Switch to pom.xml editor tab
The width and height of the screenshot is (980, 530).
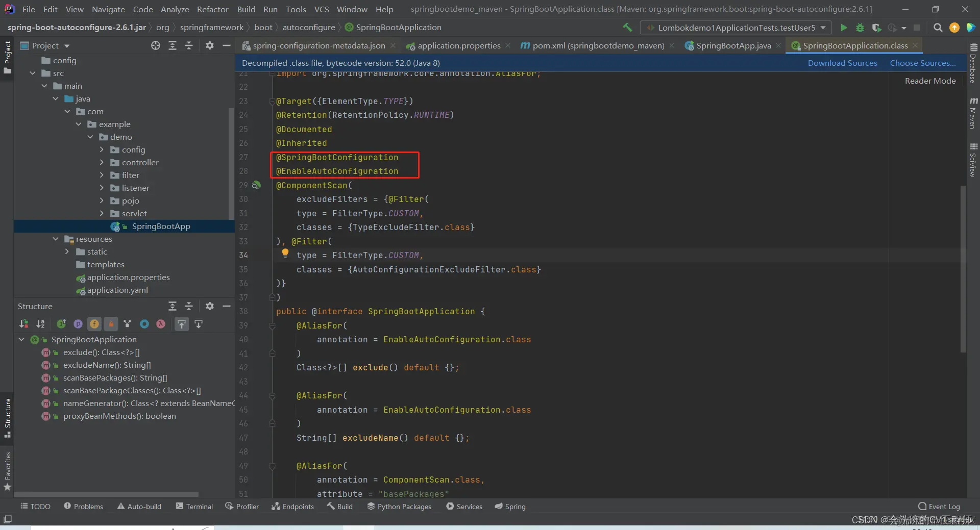[598, 46]
